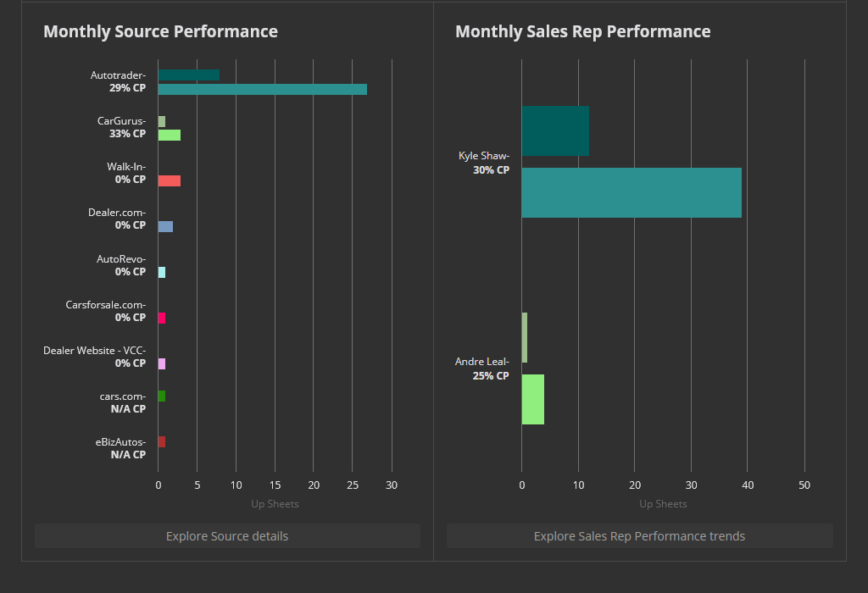Select Autotrader's long light teal bar

(x=262, y=89)
